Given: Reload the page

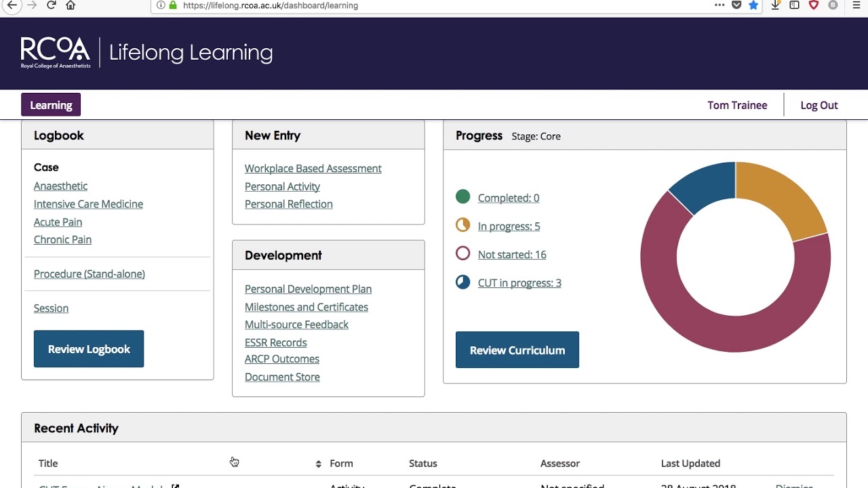Looking at the screenshot, I should pos(51,5).
